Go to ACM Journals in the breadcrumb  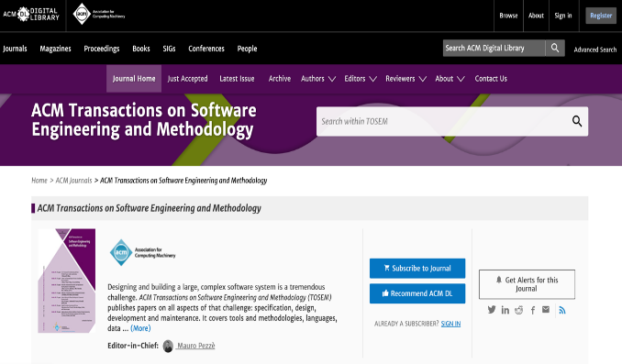(73, 181)
